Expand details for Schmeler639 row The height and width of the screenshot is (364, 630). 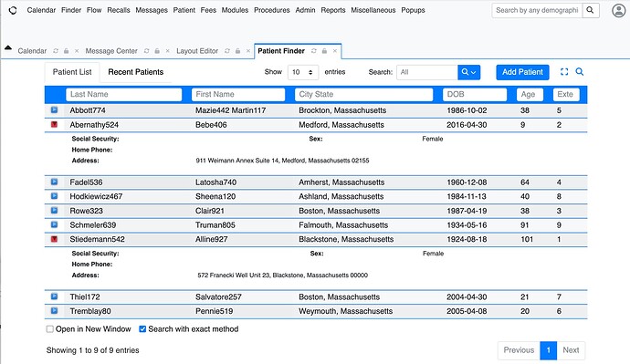pos(54,224)
